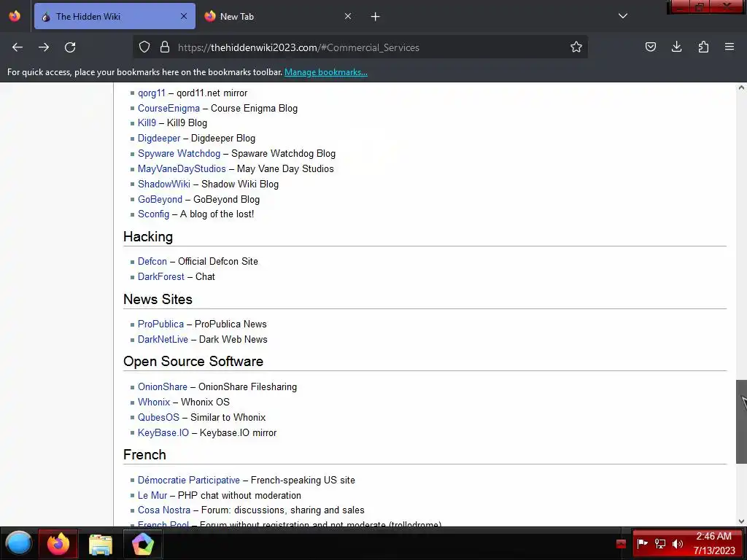This screenshot has width=747, height=560.
Task: Close the New Tab tab
Action: pyautogui.click(x=348, y=16)
